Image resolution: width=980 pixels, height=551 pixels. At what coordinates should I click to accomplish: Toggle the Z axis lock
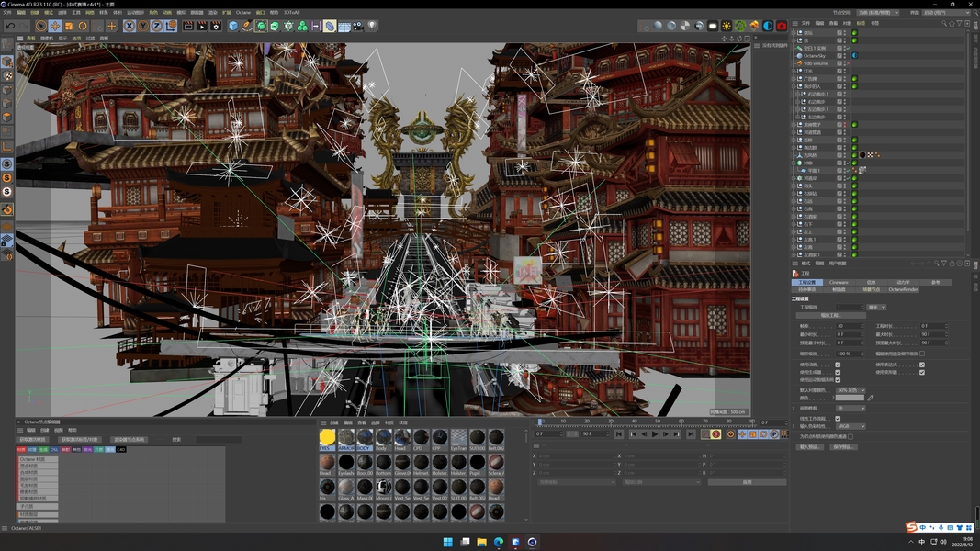point(156,26)
